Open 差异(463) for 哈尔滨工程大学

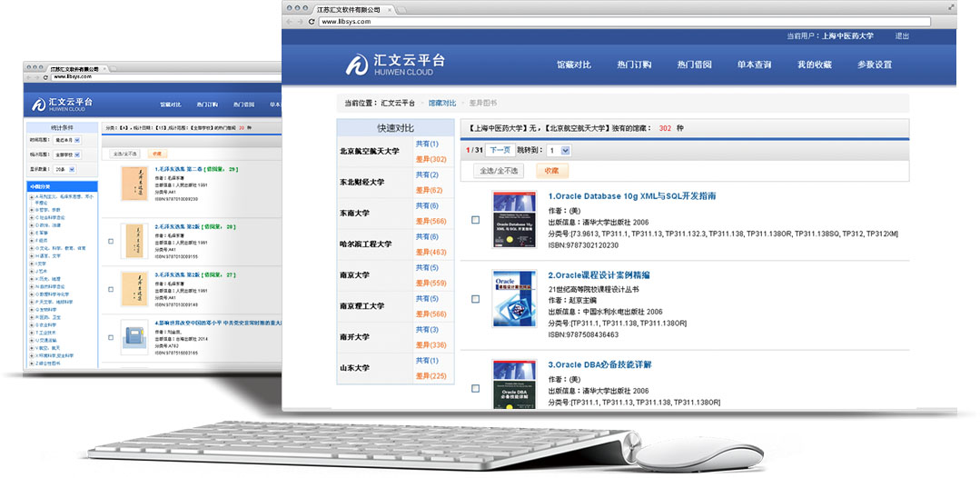click(431, 252)
